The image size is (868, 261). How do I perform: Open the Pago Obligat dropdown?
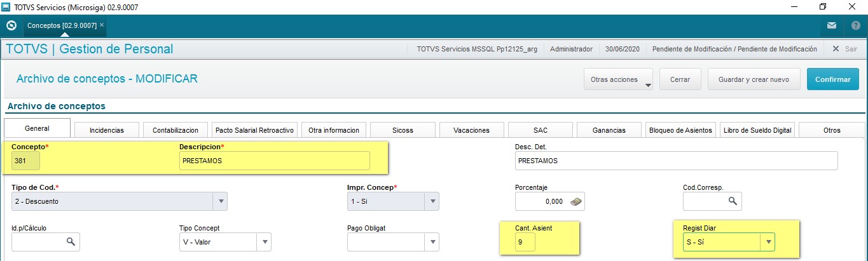click(432, 242)
